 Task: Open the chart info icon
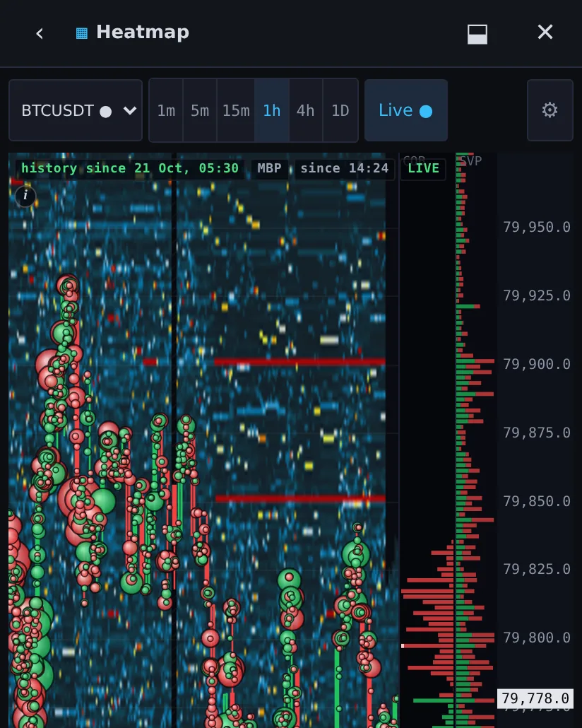click(25, 196)
